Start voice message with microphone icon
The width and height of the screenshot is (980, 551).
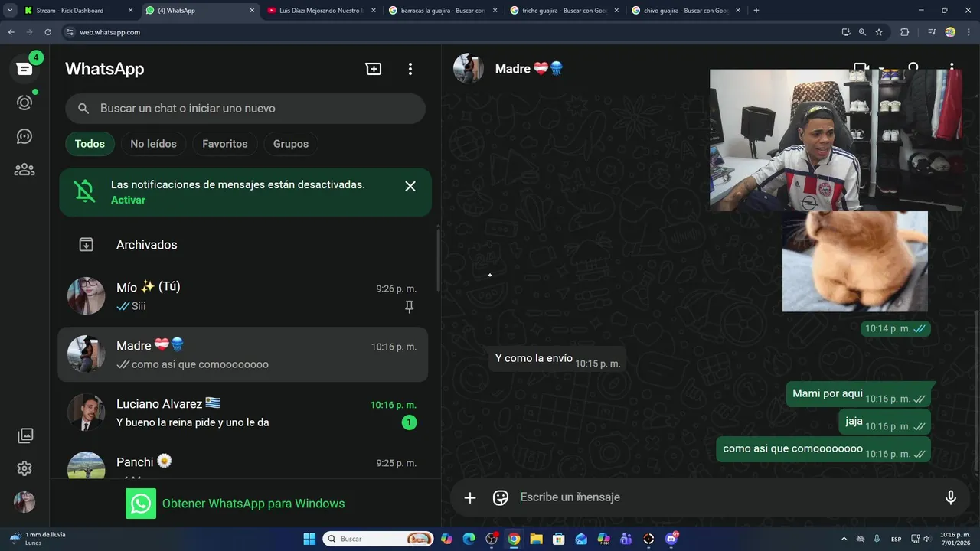coord(951,497)
